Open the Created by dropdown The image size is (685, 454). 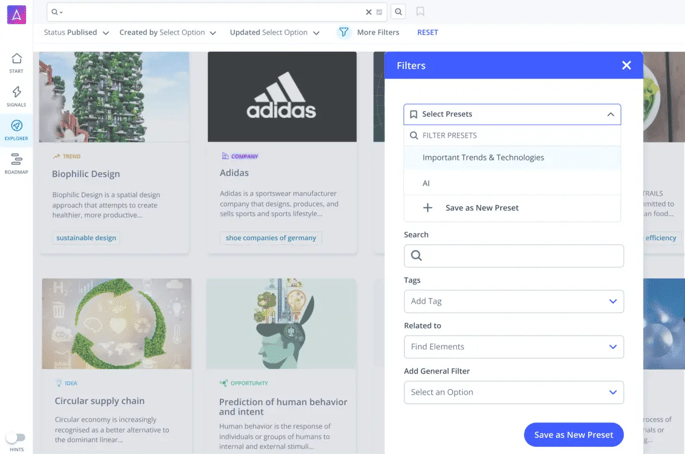(167, 32)
